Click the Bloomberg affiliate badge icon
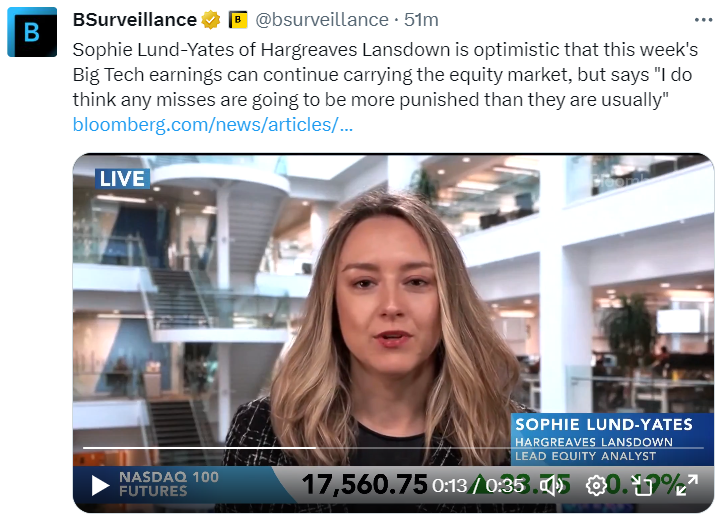This screenshot has height=525, width=724. click(x=238, y=20)
